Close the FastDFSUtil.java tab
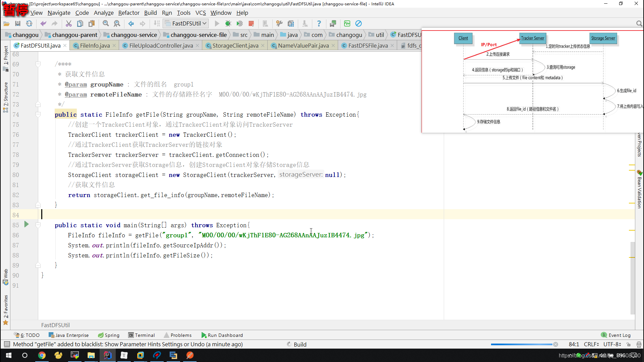Image resolution: width=644 pixels, height=362 pixels. [65, 46]
